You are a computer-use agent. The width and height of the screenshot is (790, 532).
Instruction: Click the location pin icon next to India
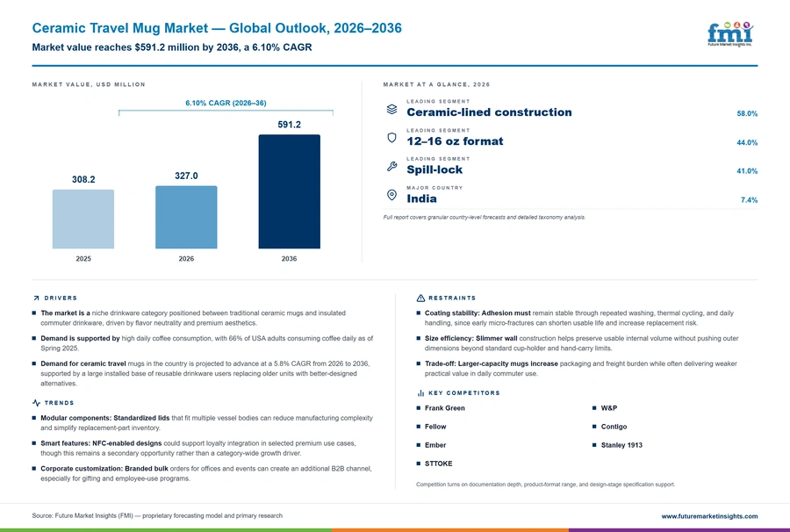pos(391,195)
